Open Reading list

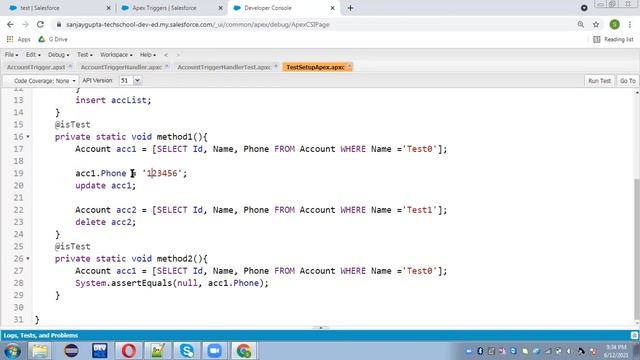[613, 39]
